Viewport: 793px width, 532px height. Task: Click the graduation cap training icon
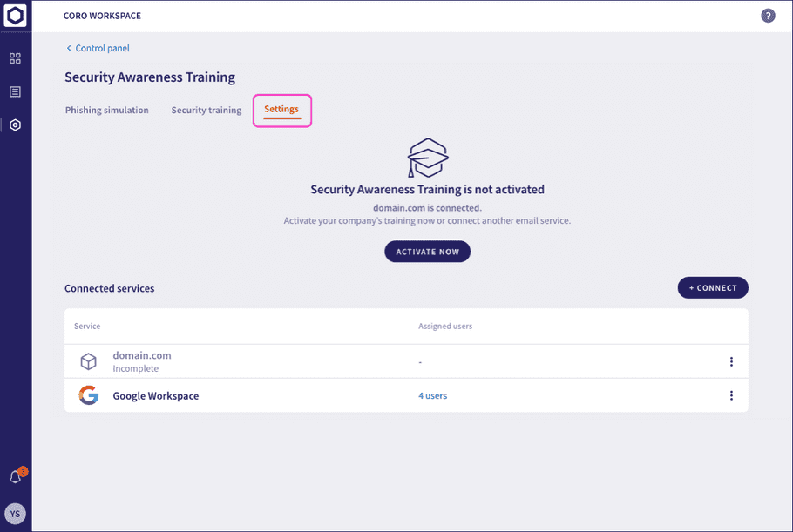click(427, 158)
